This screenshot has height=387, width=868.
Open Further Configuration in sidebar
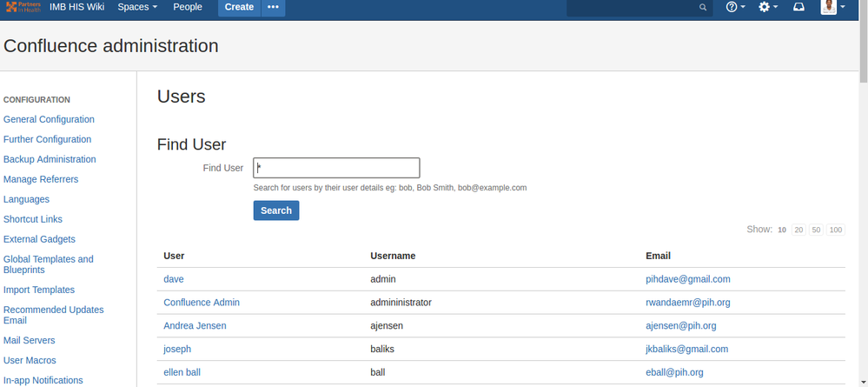coord(47,139)
